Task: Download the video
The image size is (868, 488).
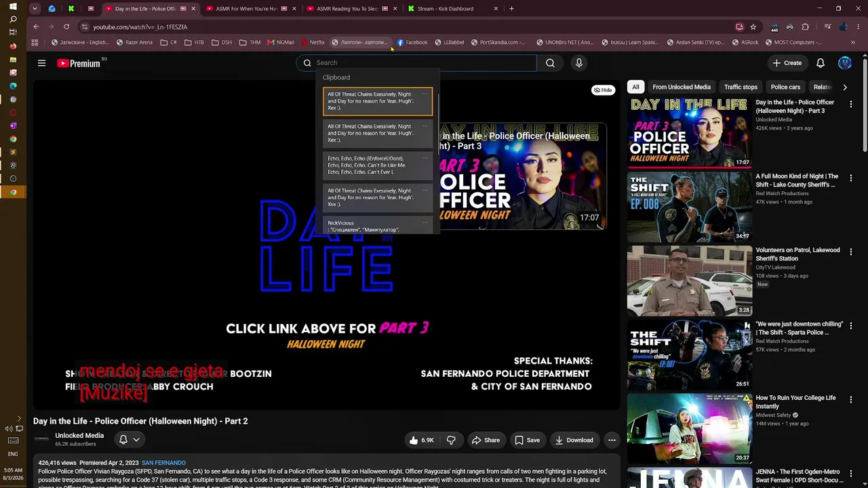Action: (574, 440)
